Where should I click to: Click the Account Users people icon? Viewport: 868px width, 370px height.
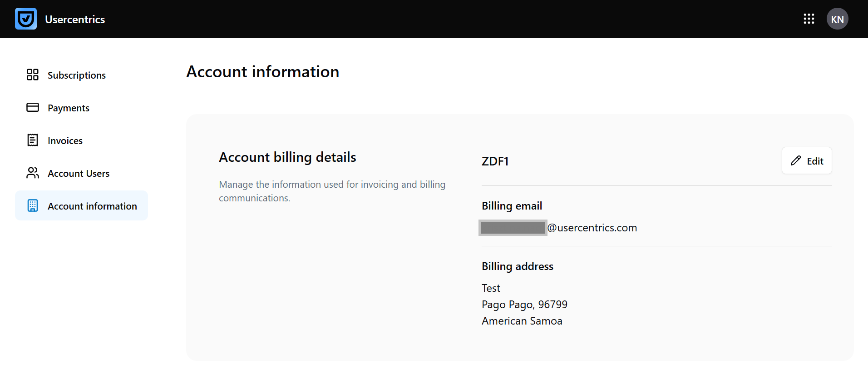[33, 173]
